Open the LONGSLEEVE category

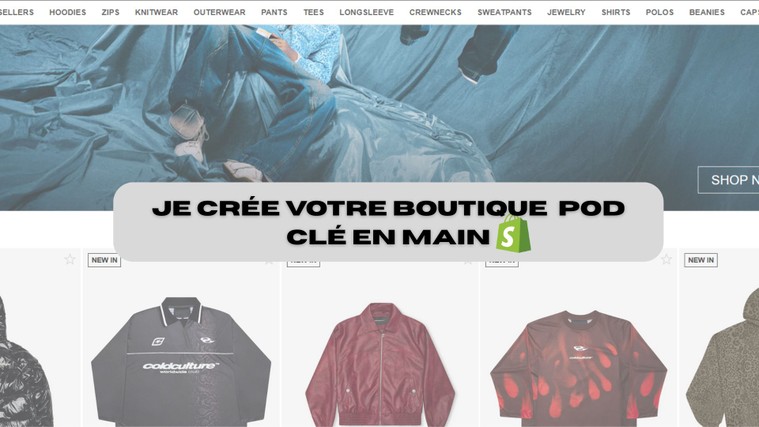366,12
